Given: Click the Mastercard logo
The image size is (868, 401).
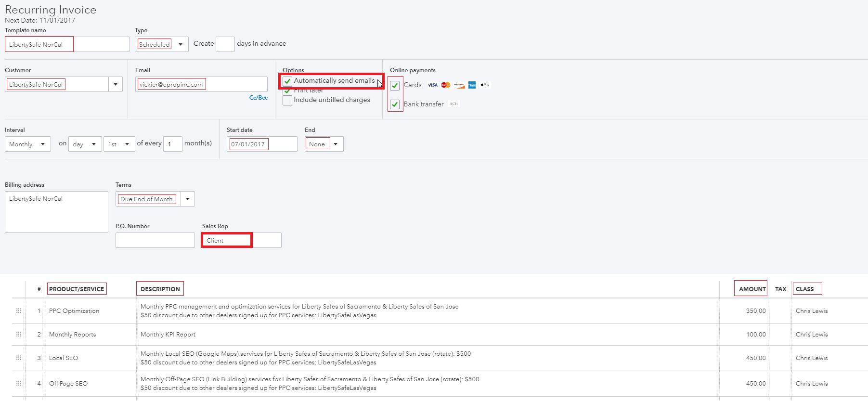Looking at the screenshot, I should (446, 85).
